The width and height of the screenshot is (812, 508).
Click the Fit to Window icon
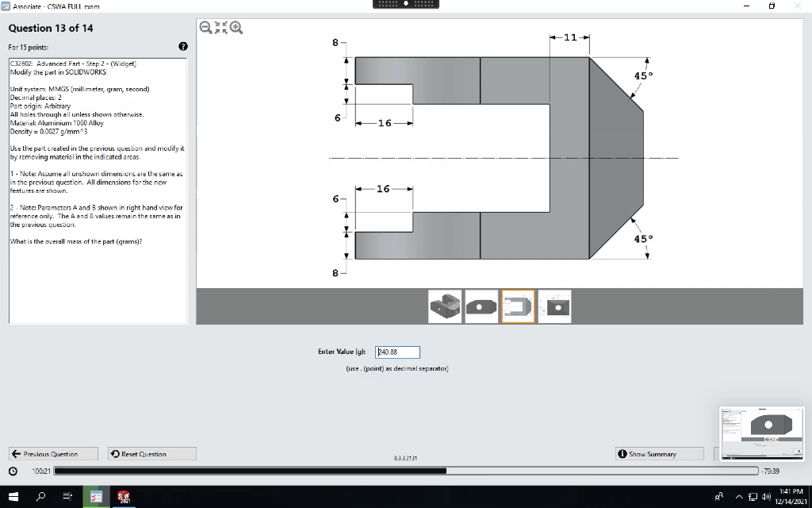tap(220, 27)
